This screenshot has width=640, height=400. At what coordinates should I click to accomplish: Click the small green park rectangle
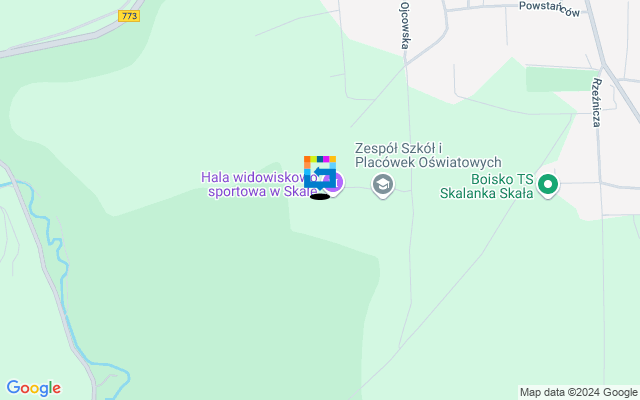(561, 79)
